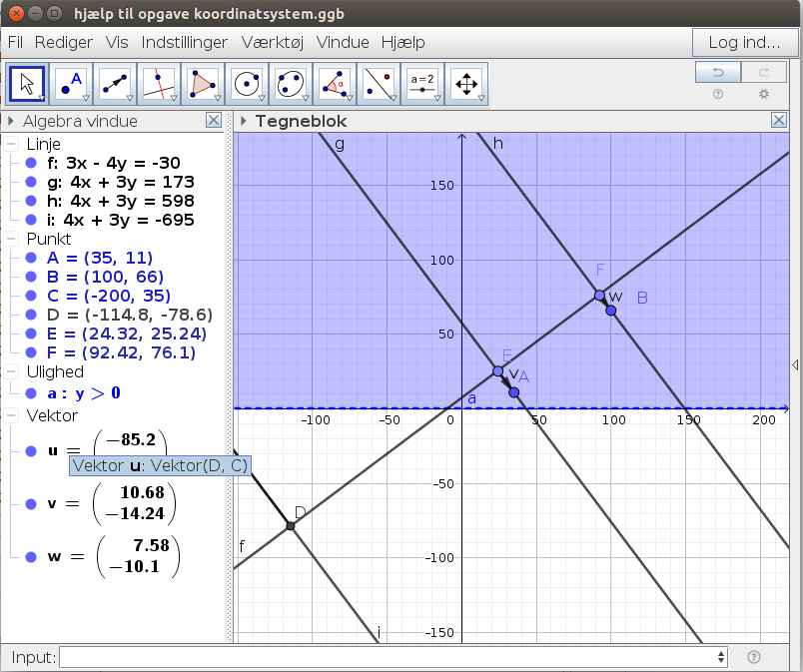Collapse the Linje group

(11, 144)
